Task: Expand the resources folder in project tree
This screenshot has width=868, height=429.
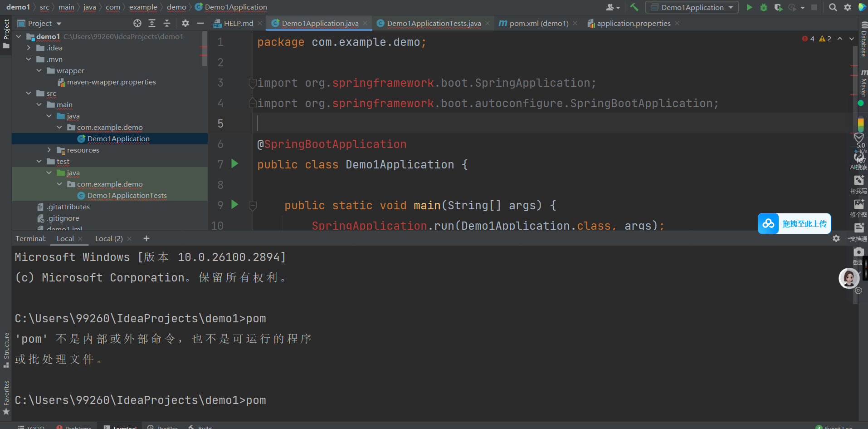Action: pos(49,150)
